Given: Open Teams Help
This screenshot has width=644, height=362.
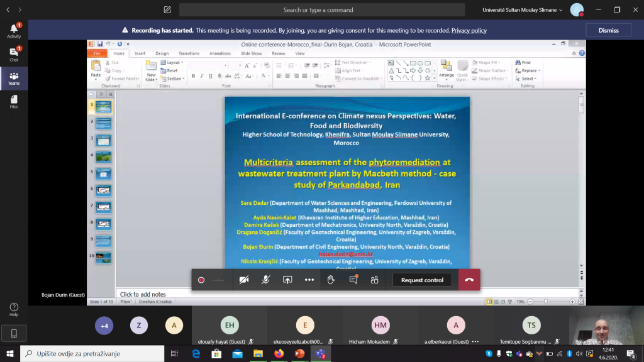Looking at the screenshot, I should pos(14,310).
